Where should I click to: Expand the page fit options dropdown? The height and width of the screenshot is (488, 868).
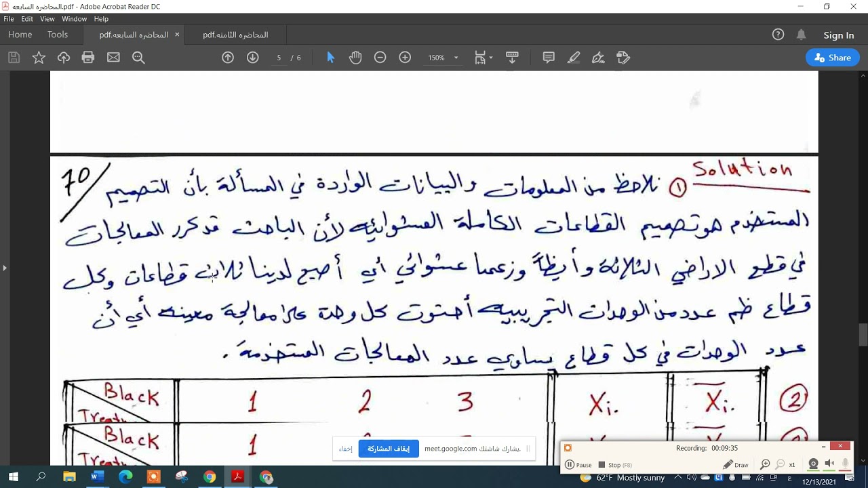491,58
